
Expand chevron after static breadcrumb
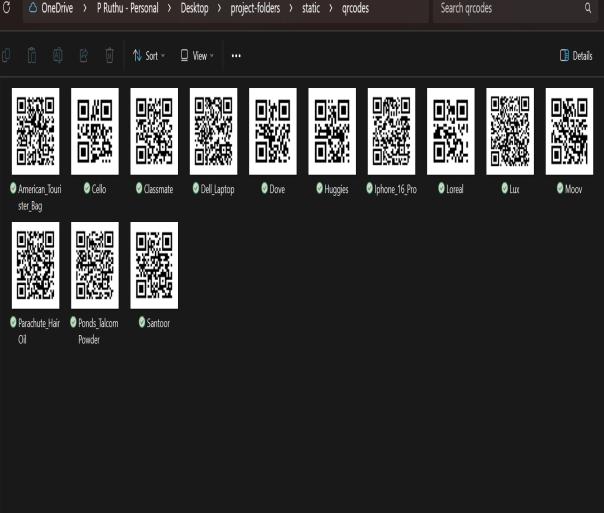[331, 8]
